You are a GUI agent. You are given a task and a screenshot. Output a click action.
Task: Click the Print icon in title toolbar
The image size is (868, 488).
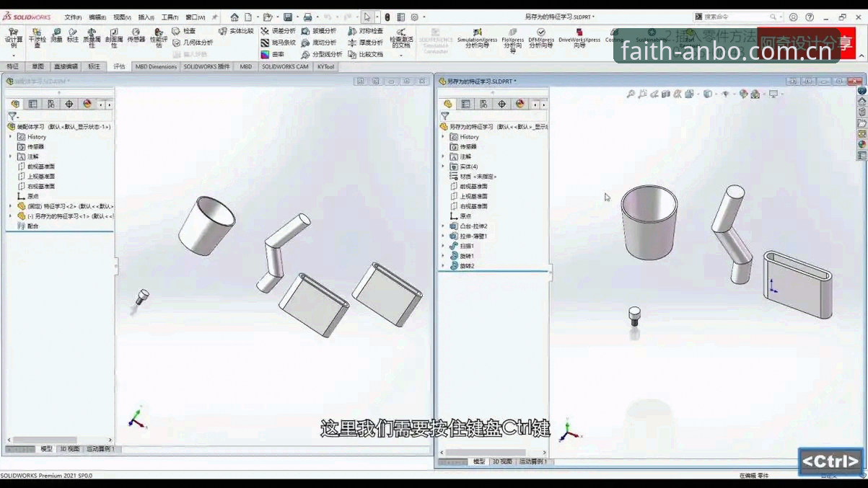point(308,17)
